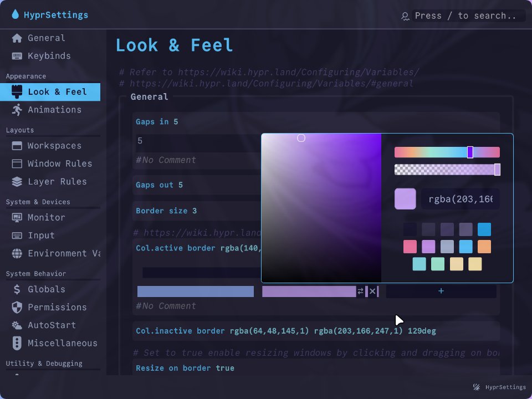Click the Keybinds keyboard icon
The width and height of the screenshot is (532, 399).
click(x=17, y=56)
